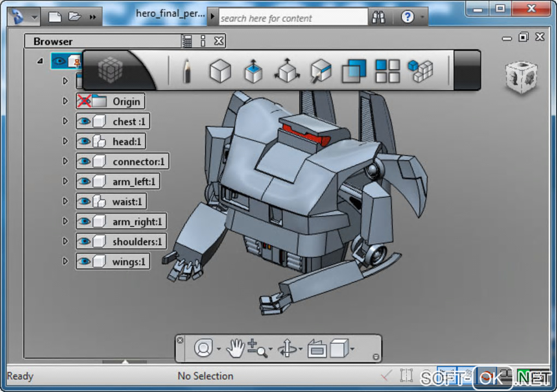Screen dimensions: 557x392
Task: Select the Press/Pull face tool
Action: [x=253, y=71]
